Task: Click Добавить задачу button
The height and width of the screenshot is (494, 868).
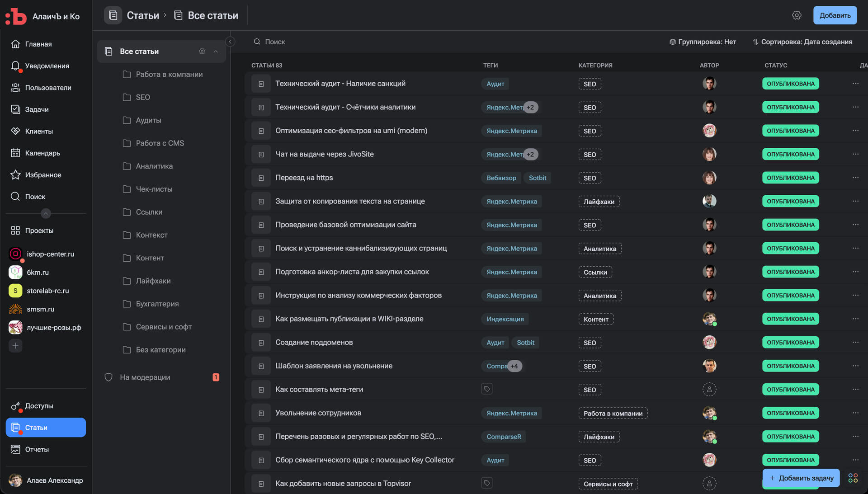Action: point(801,478)
